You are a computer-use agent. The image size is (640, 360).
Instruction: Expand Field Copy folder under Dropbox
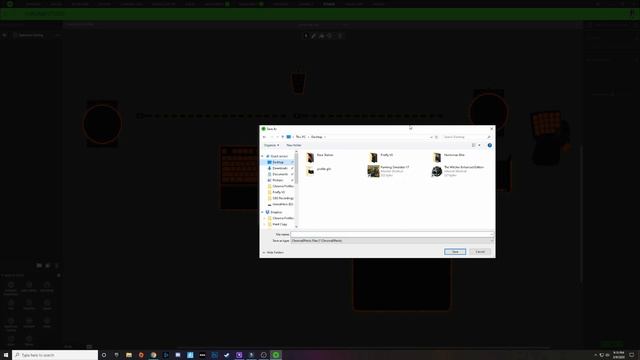[x=265, y=224]
